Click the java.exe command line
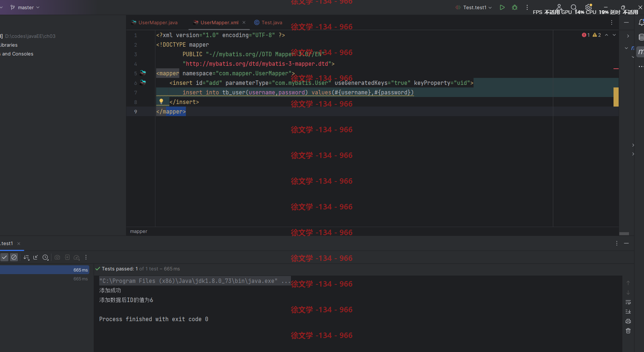The width and height of the screenshot is (644, 352). 195,281
